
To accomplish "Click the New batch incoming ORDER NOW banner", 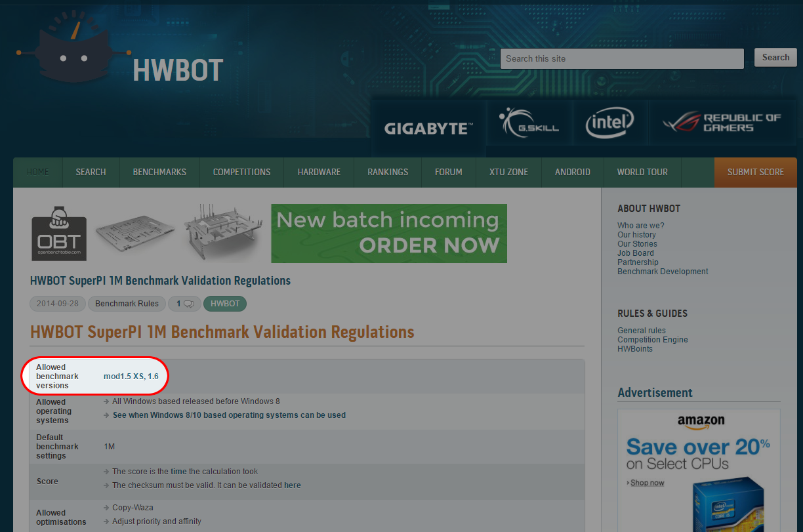I will (x=389, y=233).
